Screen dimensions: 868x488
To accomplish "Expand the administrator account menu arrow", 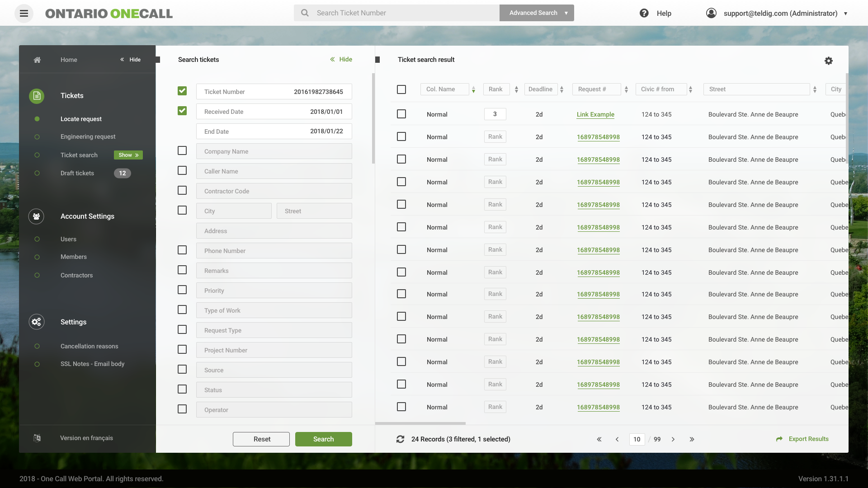I will tap(845, 14).
